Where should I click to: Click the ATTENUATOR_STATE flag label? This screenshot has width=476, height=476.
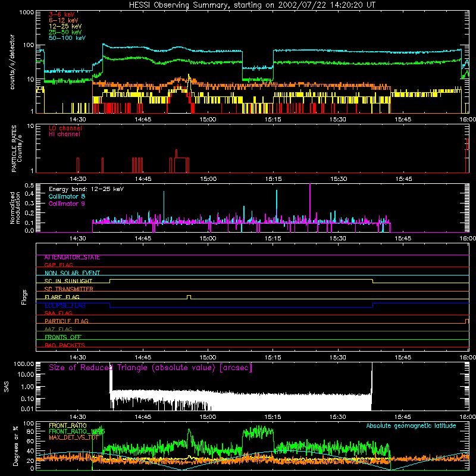[x=72, y=258]
